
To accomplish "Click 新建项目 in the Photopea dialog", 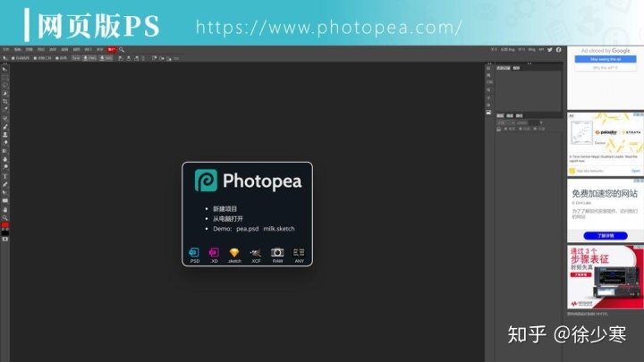I will pos(225,208).
